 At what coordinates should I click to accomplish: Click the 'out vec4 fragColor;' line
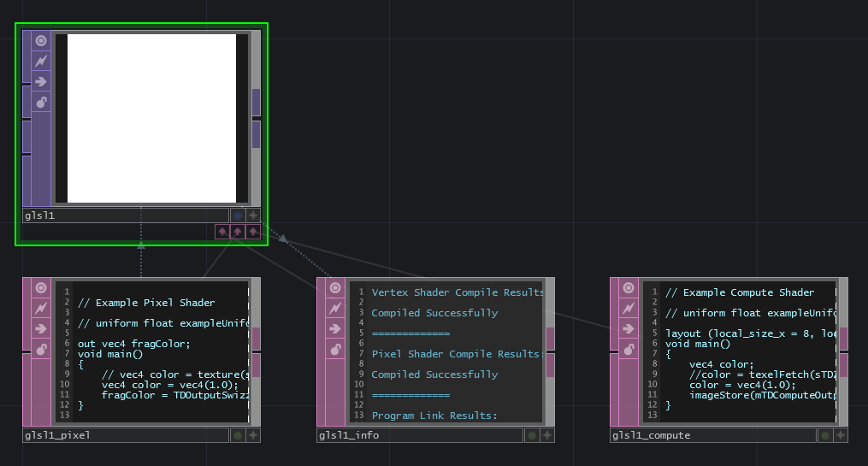(x=134, y=344)
